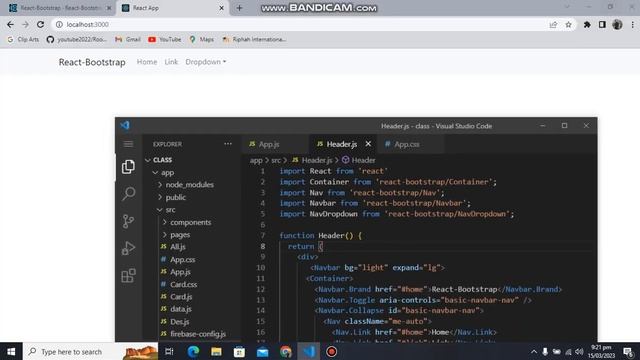Open the Extensions view icon
This screenshot has width=640, height=360.
tap(128, 276)
